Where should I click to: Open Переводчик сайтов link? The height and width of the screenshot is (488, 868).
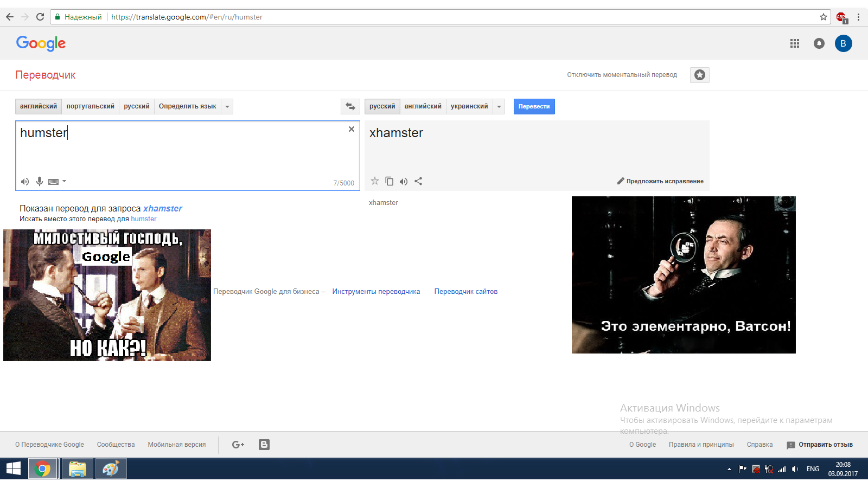click(466, 292)
